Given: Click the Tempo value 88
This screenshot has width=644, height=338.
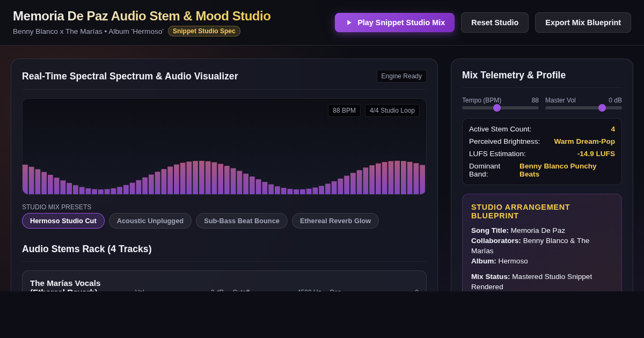Looking at the screenshot, I should (535, 100).
